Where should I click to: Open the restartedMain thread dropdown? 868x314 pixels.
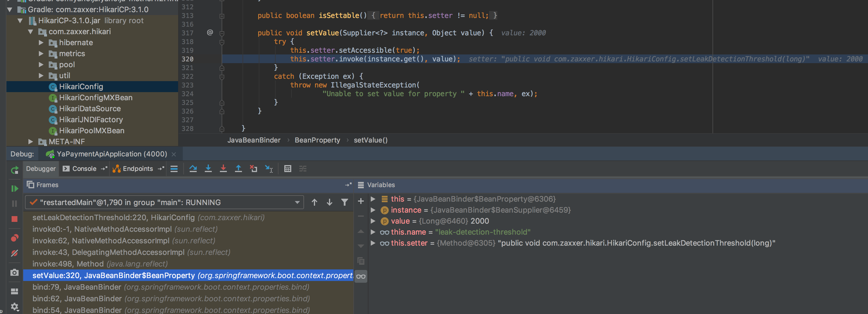click(x=297, y=202)
